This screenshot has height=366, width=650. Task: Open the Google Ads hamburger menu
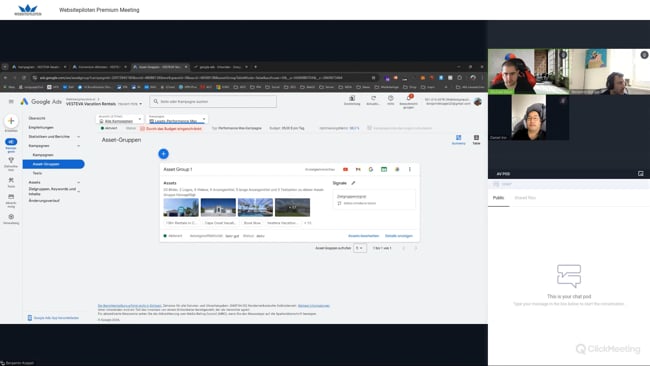click(x=11, y=102)
